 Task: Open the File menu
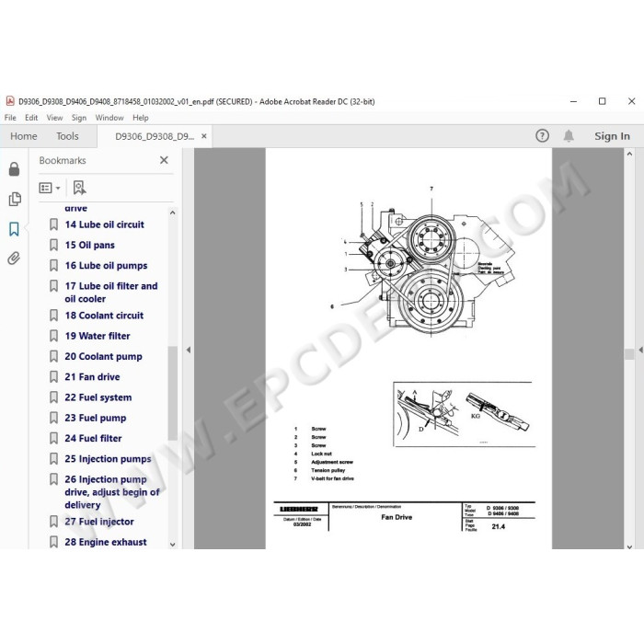(10, 118)
